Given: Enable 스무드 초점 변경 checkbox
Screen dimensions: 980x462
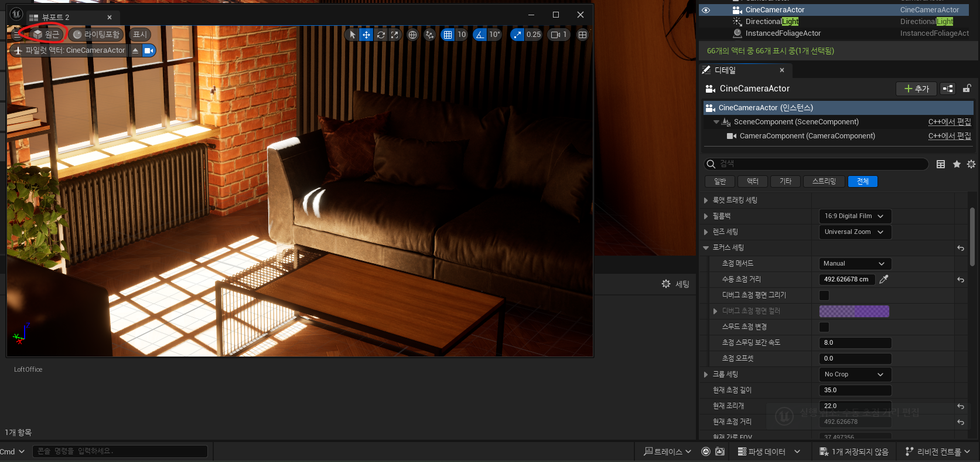Looking at the screenshot, I should coord(824,327).
